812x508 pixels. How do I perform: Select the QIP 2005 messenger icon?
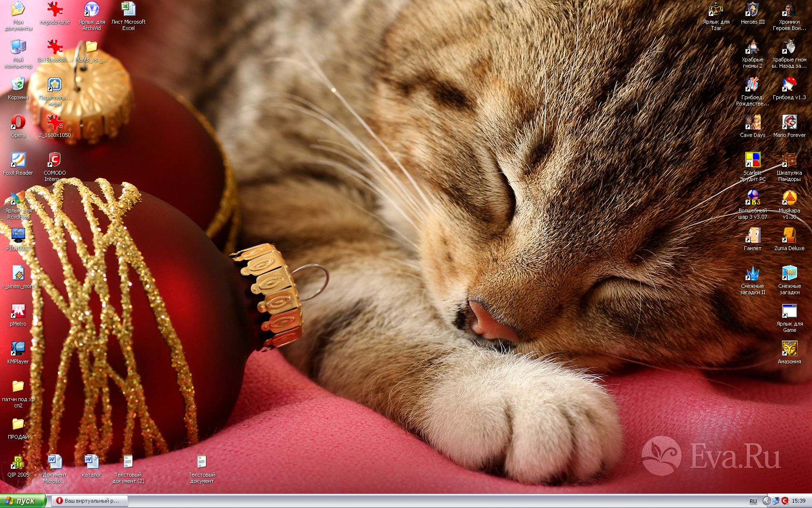coord(18,463)
